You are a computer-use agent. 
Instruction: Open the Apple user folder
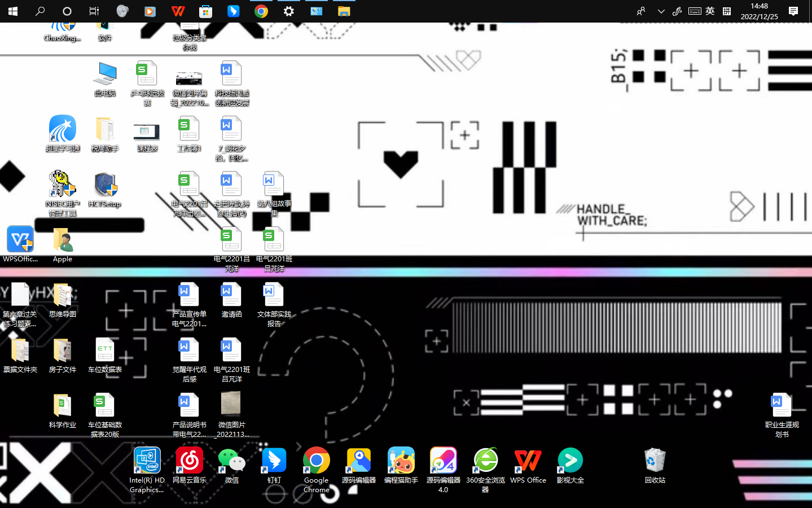point(63,245)
